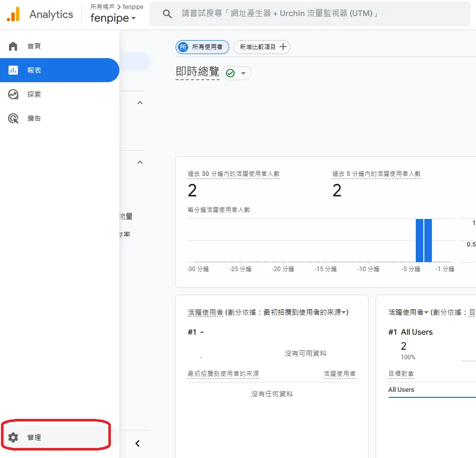Click the 報表 reports bar-chart icon
Image resolution: width=476 pixels, height=458 pixels.
[12, 70]
